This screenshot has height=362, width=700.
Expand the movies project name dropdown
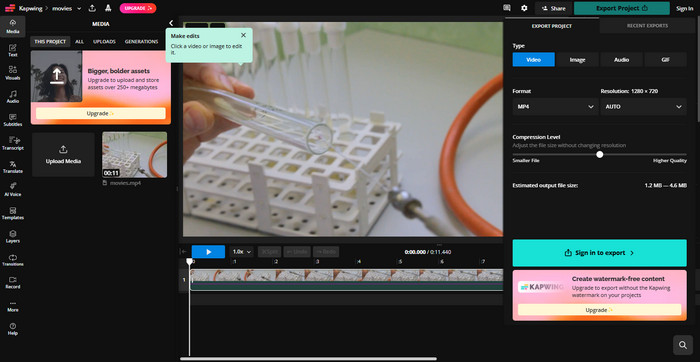coord(79,8)
